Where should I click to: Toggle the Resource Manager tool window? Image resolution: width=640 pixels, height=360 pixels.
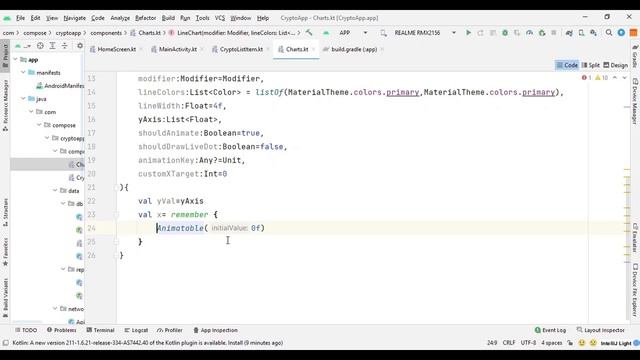coord(5,105)
